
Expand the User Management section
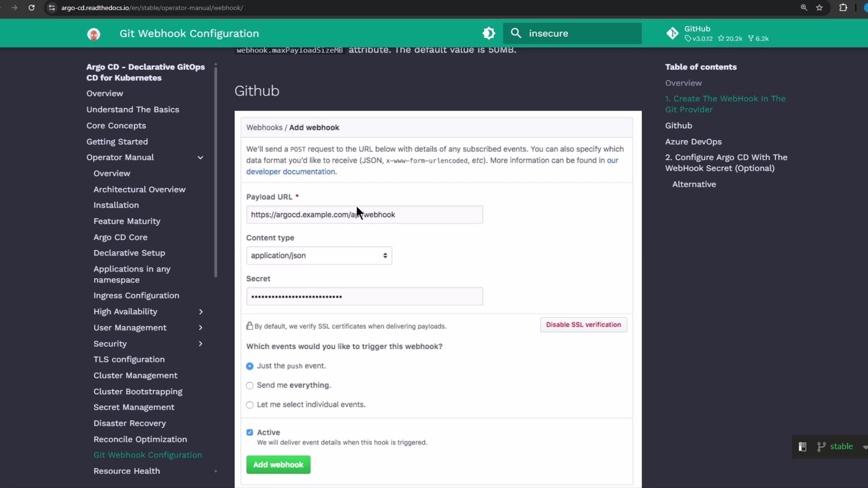coord(201,328)
